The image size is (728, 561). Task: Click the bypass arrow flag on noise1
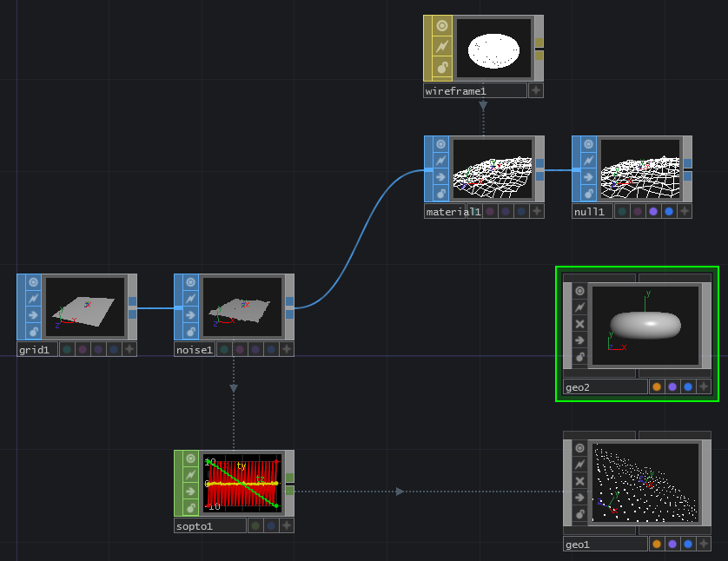coord(190,315)
